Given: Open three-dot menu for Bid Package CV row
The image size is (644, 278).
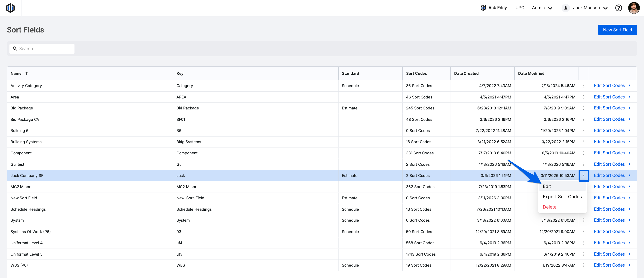Looking at the screenshot, I should (583, 120).
